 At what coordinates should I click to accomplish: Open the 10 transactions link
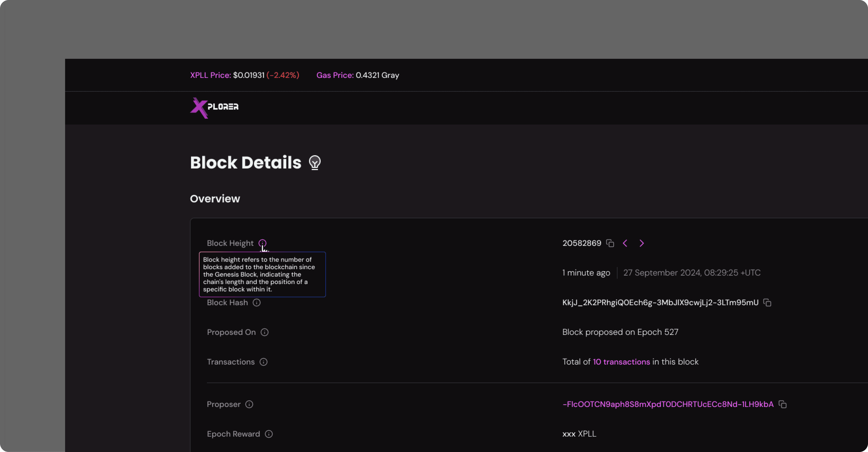[621, 362]
